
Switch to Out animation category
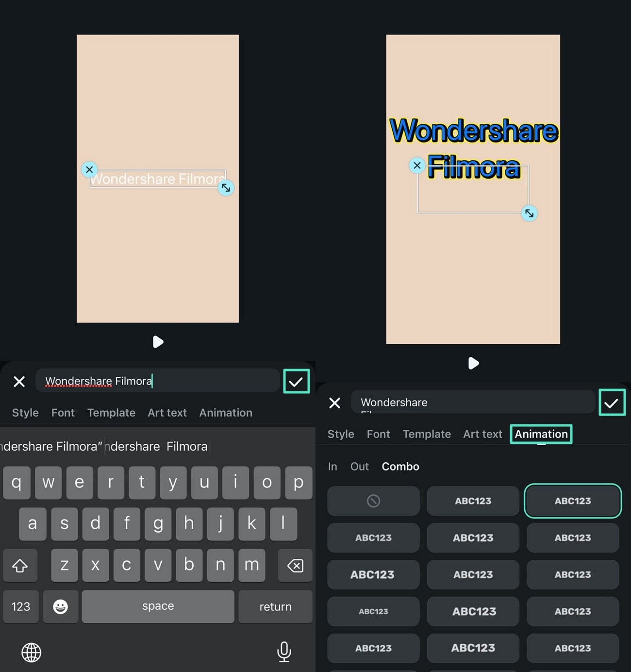point(360,467)
